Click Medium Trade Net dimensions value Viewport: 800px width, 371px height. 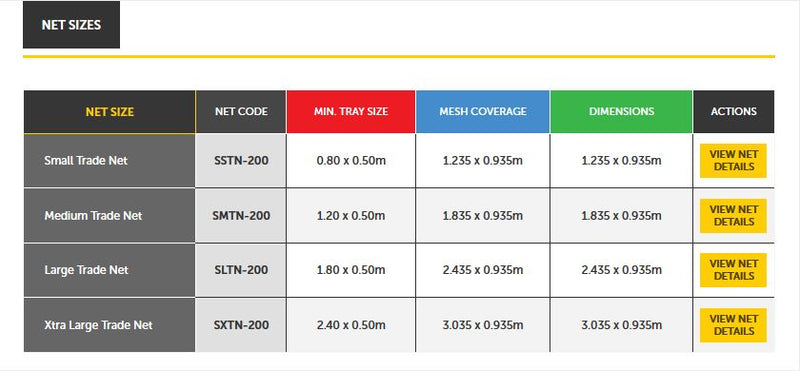point(621,216)
